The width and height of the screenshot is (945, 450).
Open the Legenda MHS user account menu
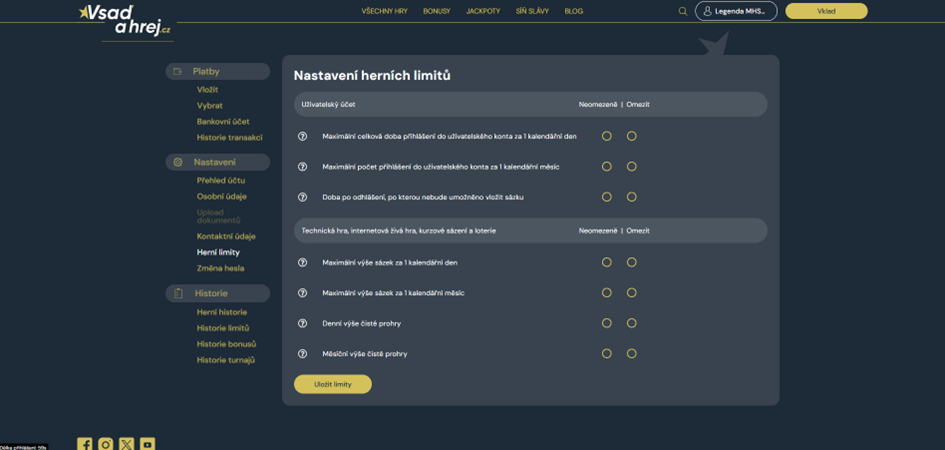point(736,11)
